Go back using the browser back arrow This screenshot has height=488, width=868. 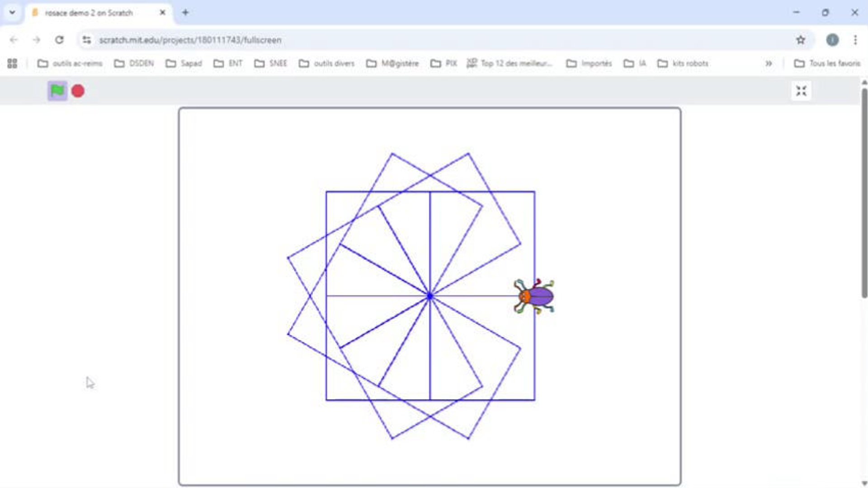point(14,40)
